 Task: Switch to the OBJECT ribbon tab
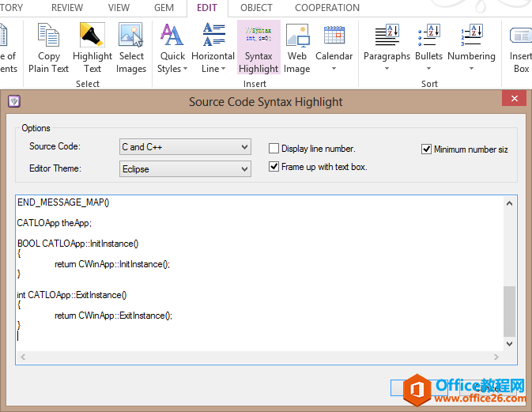[x=256, y=8]
